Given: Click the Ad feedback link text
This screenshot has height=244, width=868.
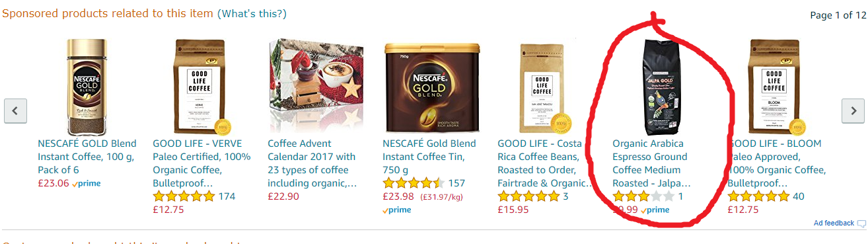Looking at the screenshot, I should pos(834,224).
